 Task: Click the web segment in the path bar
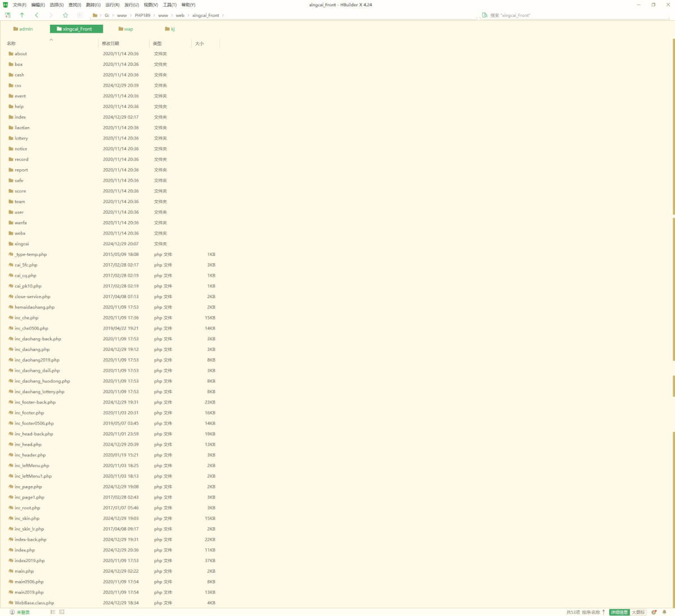[x=180, y=15]
